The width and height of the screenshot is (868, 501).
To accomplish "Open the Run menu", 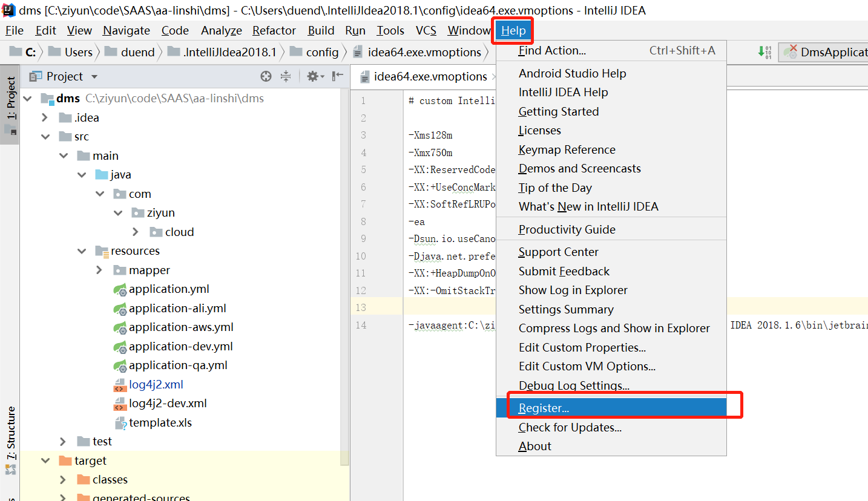I will [355, 30].
